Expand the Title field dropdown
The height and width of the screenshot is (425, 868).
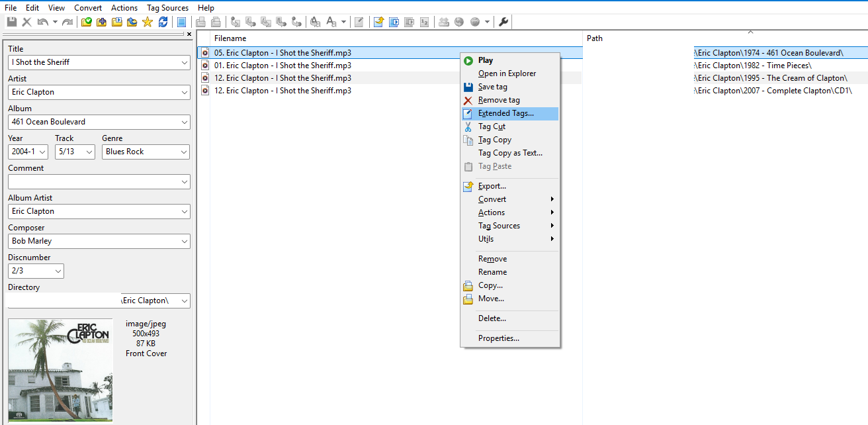[184, 62]
